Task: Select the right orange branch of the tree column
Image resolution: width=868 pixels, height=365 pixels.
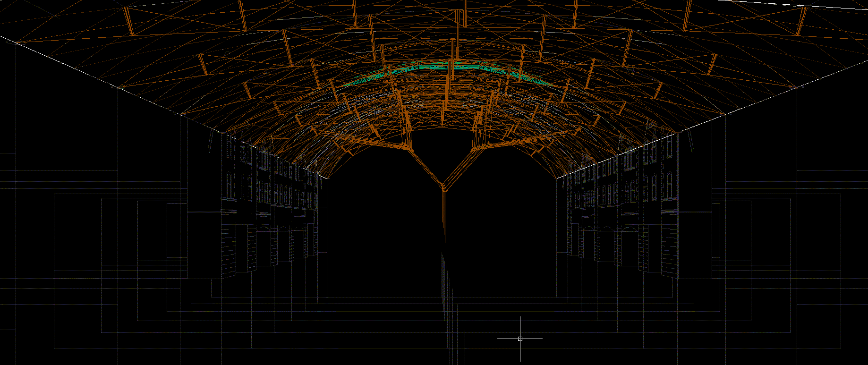Action: coord(458,166)
